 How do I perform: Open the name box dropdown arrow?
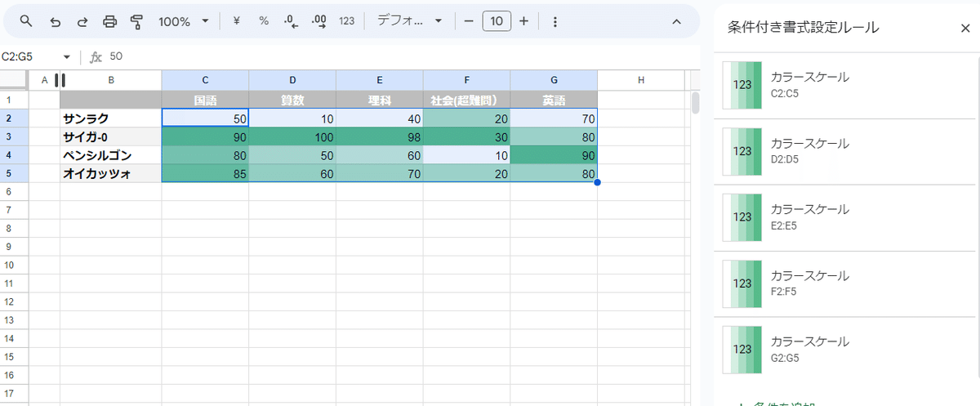click(x=67, y=57)
